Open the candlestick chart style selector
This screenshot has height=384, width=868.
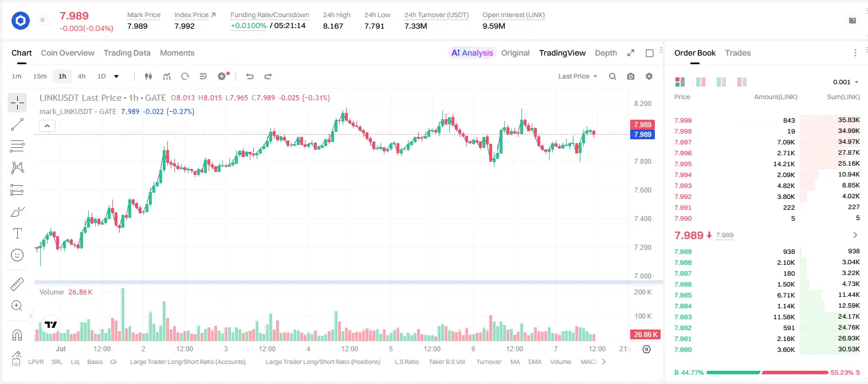pyautogui.click(x=148, y=76)
